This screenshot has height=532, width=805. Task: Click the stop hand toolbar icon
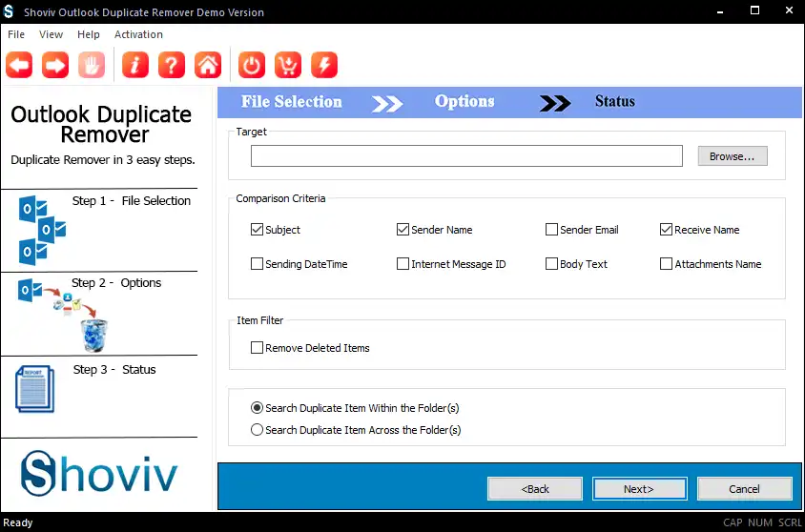point(92,65)
